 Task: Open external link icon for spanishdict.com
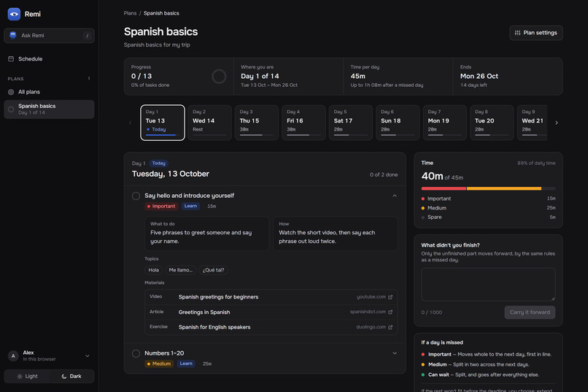390,312
